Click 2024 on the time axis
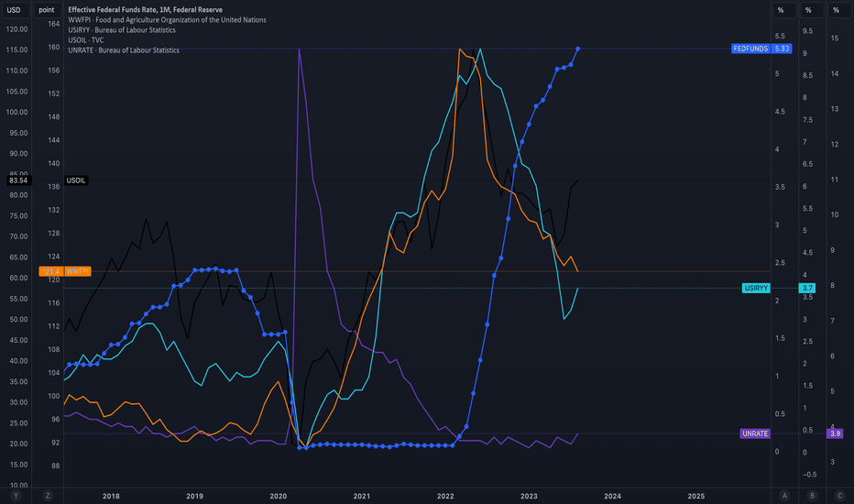The image size is (854, 504). pos(613,496)
